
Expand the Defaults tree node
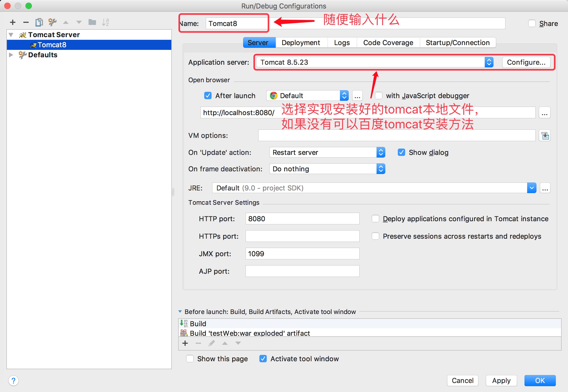[x=11, y=55]
